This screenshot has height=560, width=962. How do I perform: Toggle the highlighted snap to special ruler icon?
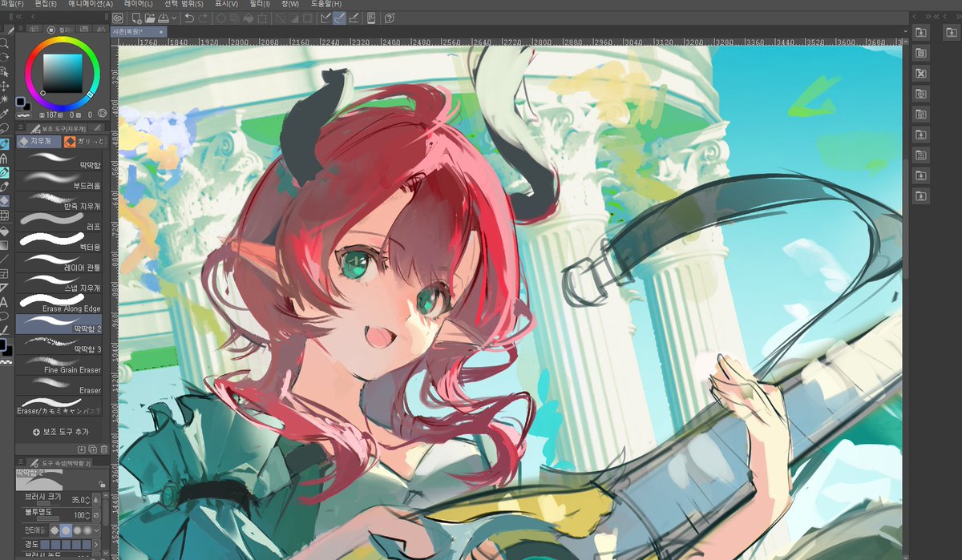[x=340, y=18]
